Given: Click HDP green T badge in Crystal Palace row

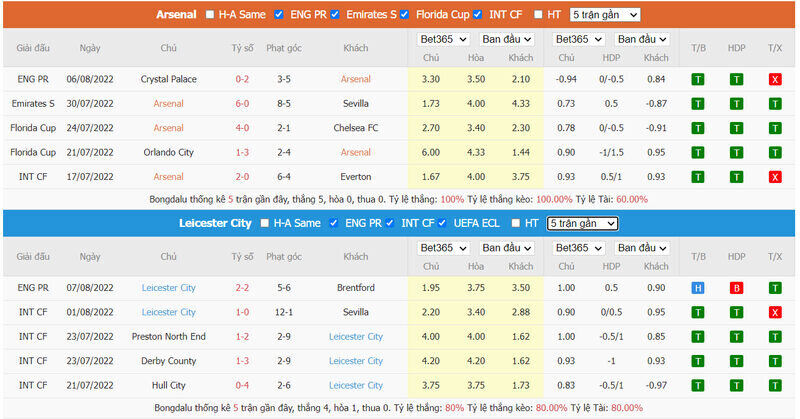Looking at the screenshot, I should coord(736,79).
